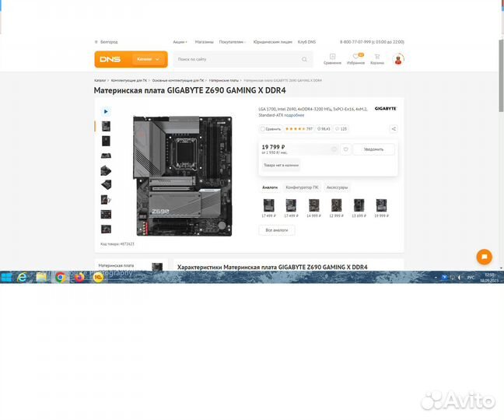Open the Windows Start button
The image size is (504, 420).
(x=6, y=277)
